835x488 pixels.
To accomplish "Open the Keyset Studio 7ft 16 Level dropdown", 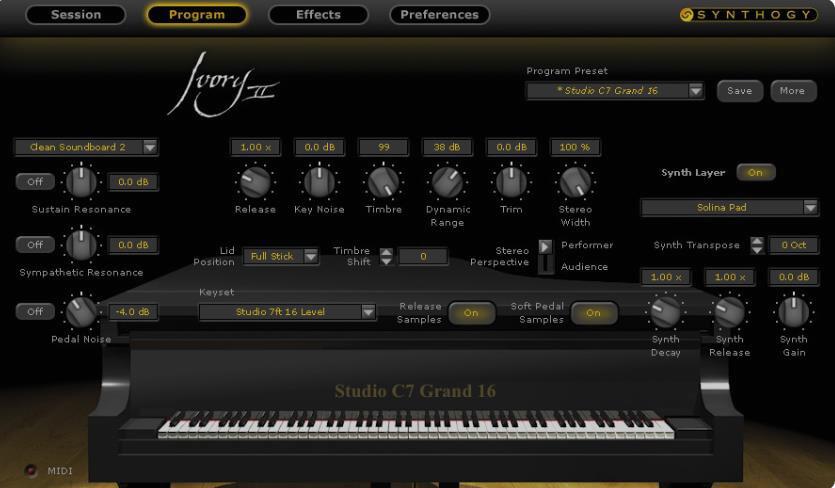I will pyautogui.click(x=288, y=312).
